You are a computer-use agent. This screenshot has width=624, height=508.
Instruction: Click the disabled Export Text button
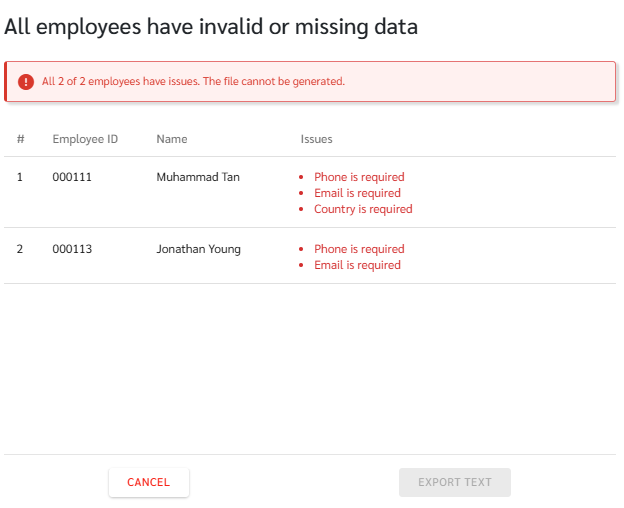point(454,482)
